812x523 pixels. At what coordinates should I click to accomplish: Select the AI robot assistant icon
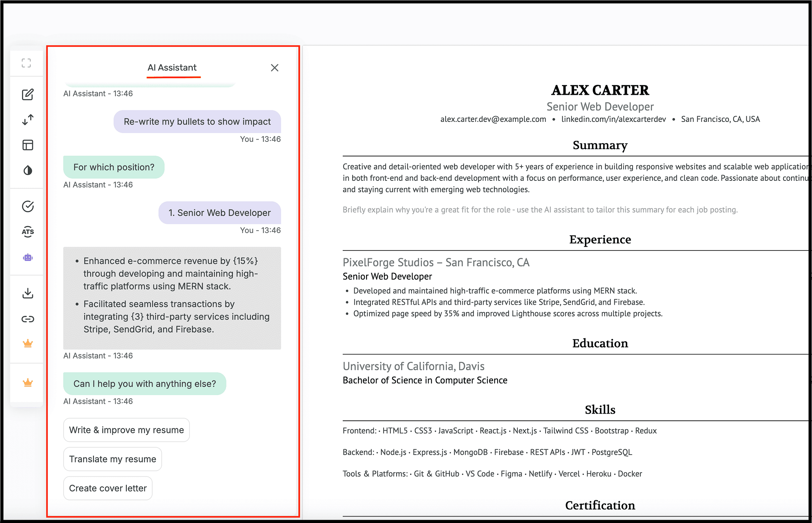[27, 257]
